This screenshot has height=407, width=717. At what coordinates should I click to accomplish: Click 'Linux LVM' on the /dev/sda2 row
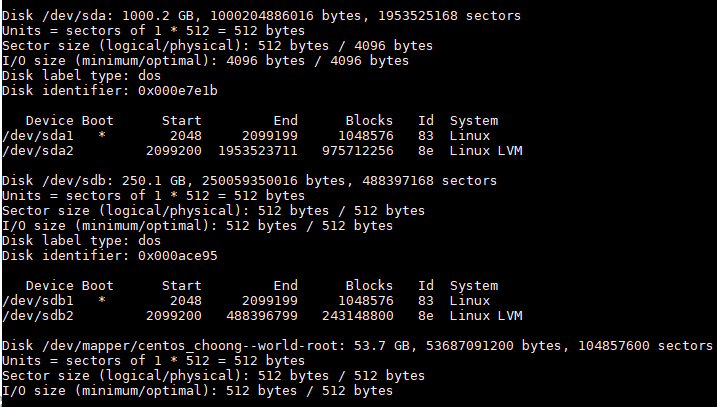[486, 151]
